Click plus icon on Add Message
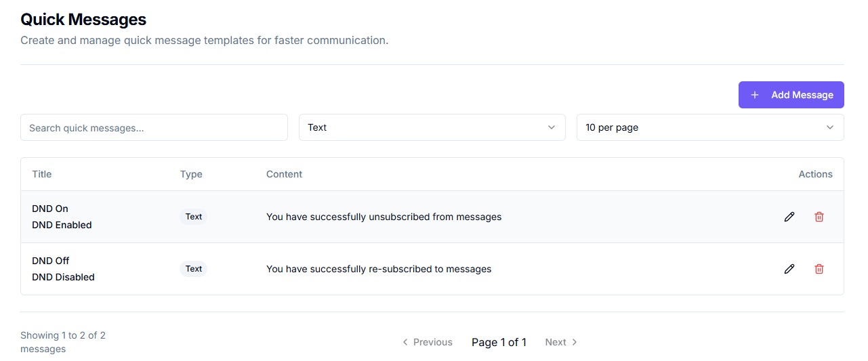Screen dimensions: 868x361 click(755, 95)
